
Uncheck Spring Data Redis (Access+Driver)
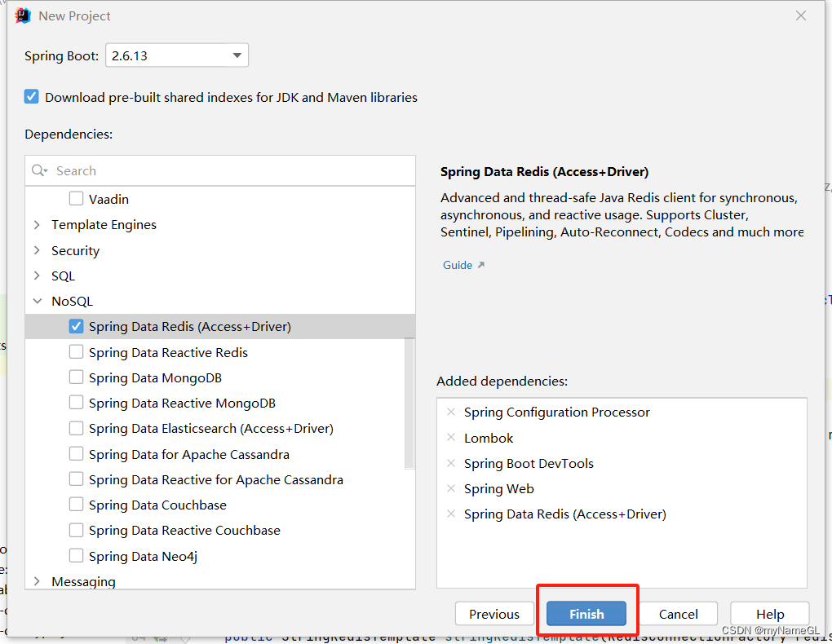point(76,326)
